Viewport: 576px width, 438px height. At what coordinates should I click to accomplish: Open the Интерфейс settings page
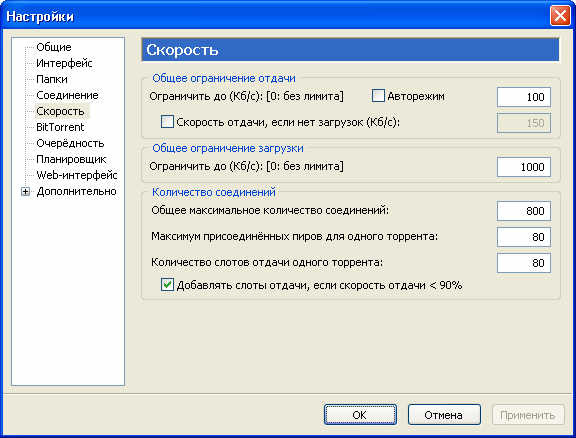pos(64,63)
